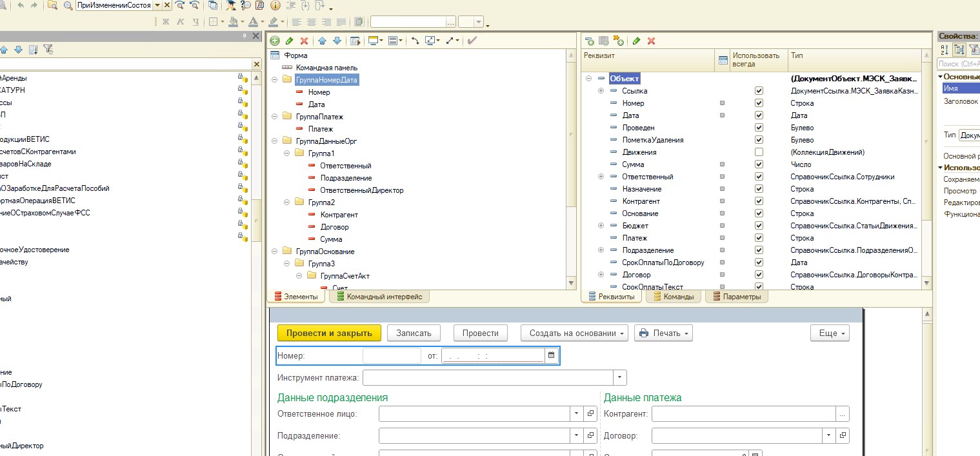
Task: Click the magnifier search icon in top toolbar
Action: pyautogui.click(x=67, y=5)
